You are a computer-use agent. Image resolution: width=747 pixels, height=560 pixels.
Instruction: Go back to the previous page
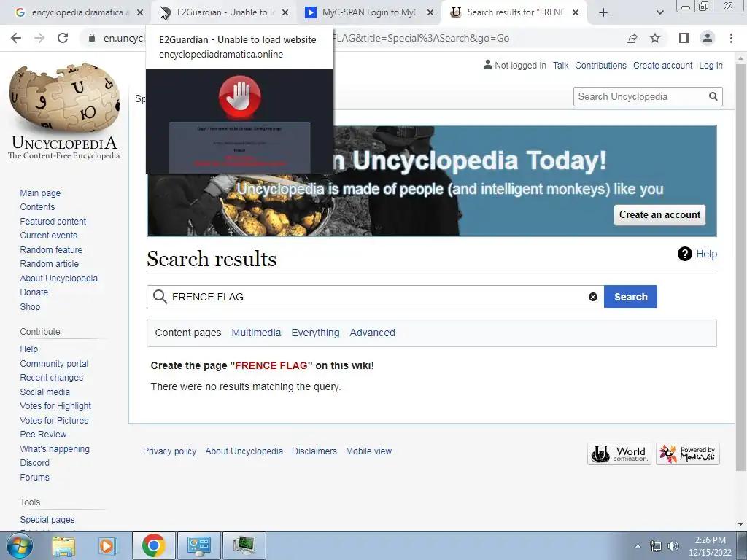point(16,38)
